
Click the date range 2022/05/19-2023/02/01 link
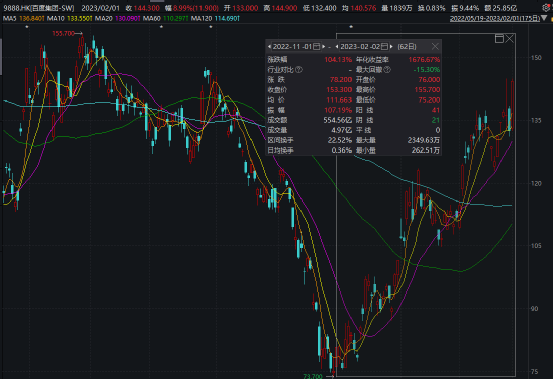(495, 18)
